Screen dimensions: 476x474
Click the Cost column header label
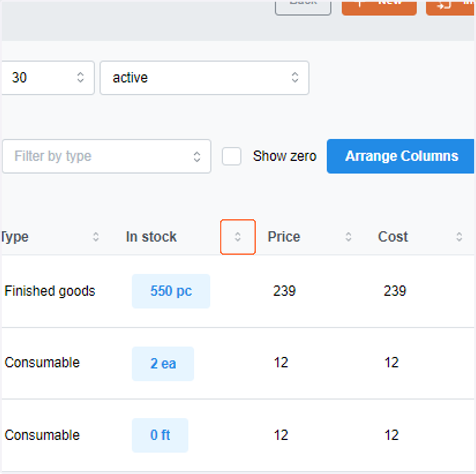click(x=393, y=237)
